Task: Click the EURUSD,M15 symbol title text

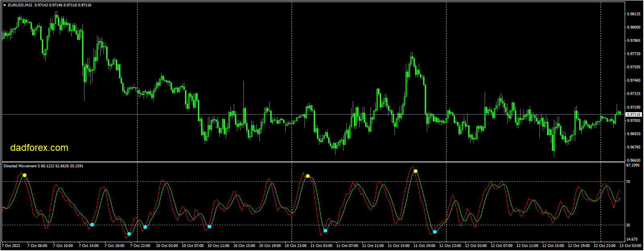Action: pos(21,5)
